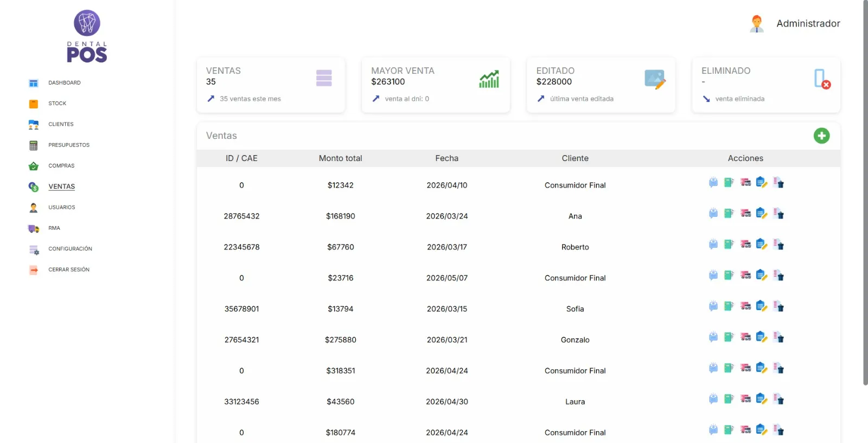Edit the sale dated 2026/05/07
Viewport: 868px width, 443px height.
762,275
